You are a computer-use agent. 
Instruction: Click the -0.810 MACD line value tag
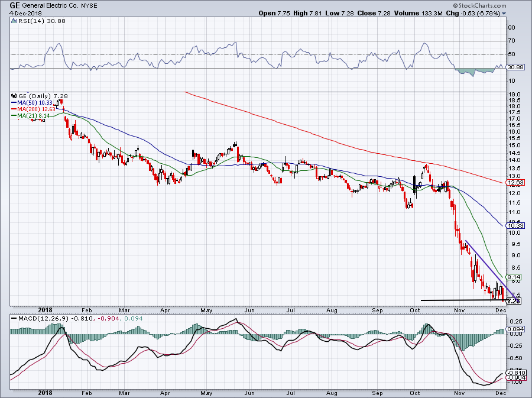pos(513,373)
